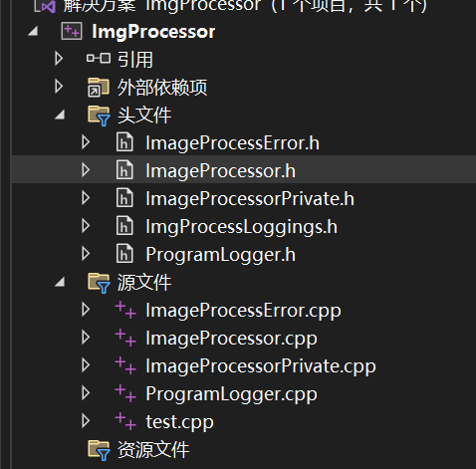Expand the ImgProcessLoggings.h node arrow
This screenshot has width=476, height=469.
tap(86, 226)
